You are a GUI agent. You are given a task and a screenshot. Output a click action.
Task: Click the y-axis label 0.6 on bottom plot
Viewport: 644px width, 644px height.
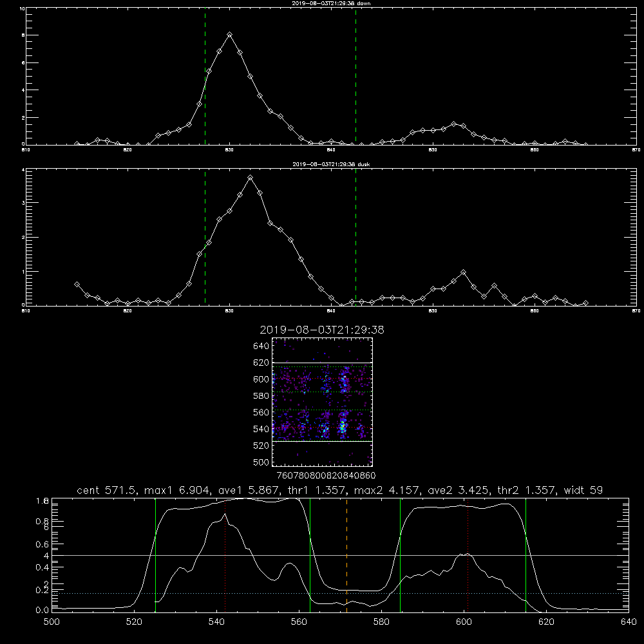click(x=43, y=544)
